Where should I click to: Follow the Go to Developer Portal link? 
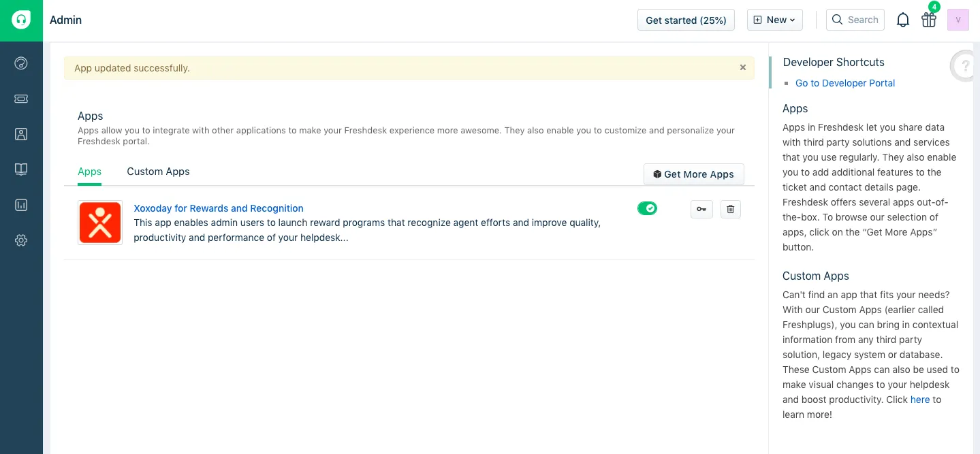tap(844, 82)
